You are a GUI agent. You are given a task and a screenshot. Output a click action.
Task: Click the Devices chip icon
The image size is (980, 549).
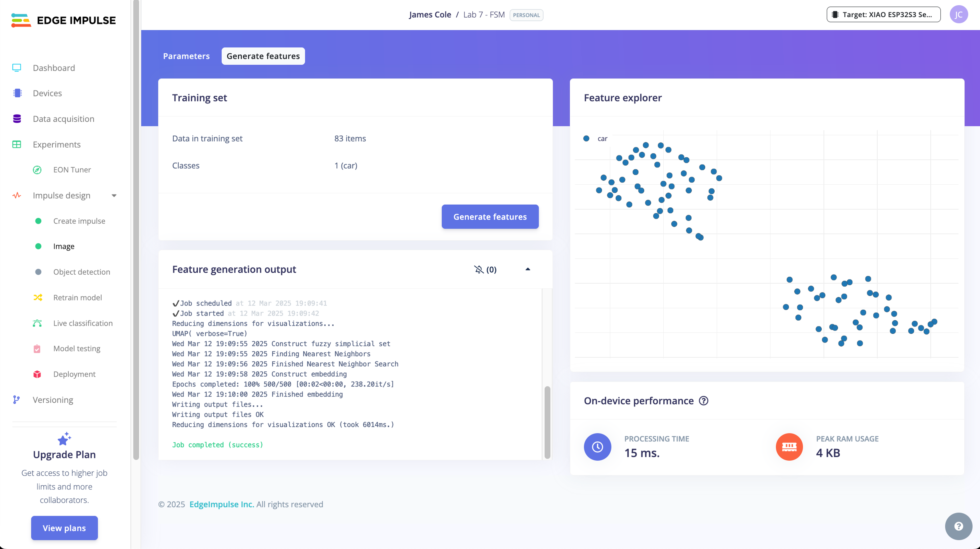pos(17,93)
